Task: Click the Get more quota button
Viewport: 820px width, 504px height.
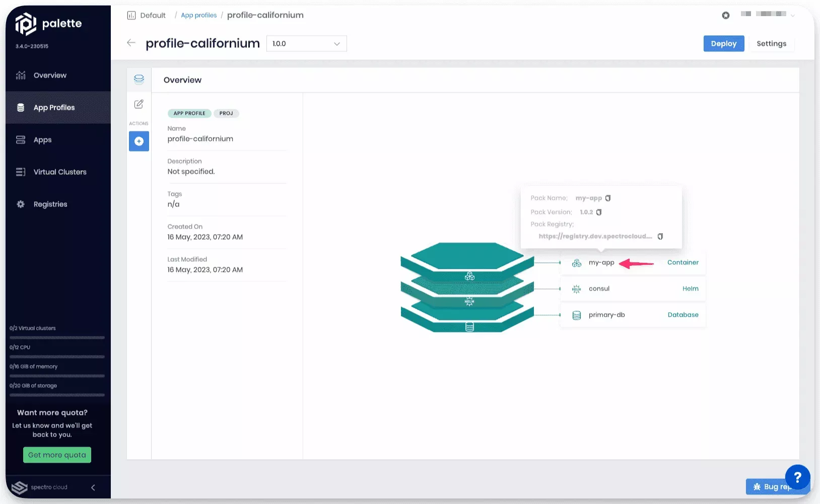Action: point(57,455)
